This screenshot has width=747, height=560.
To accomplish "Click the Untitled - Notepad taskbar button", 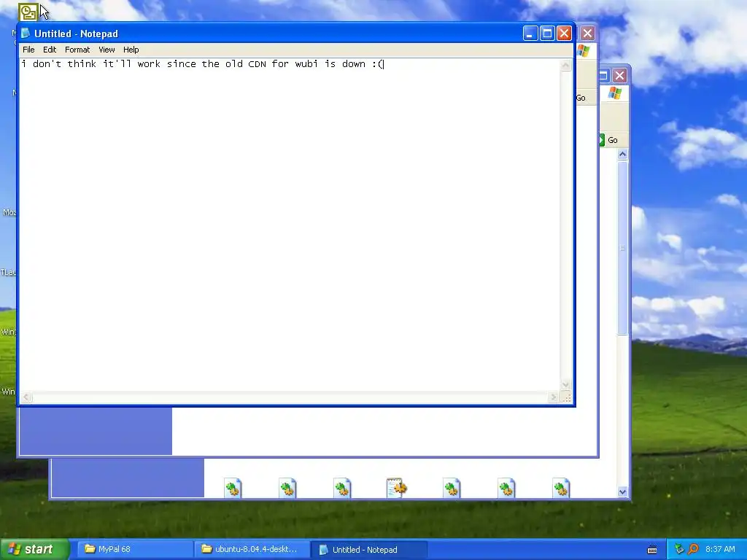I will (x=368, y=549).
